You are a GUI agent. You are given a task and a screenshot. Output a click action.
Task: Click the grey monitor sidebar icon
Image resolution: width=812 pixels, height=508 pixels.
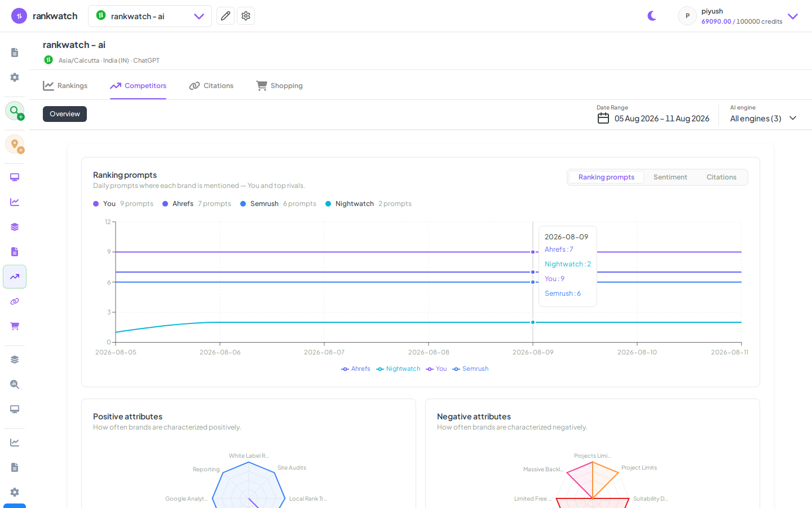[x=15, y=409]
